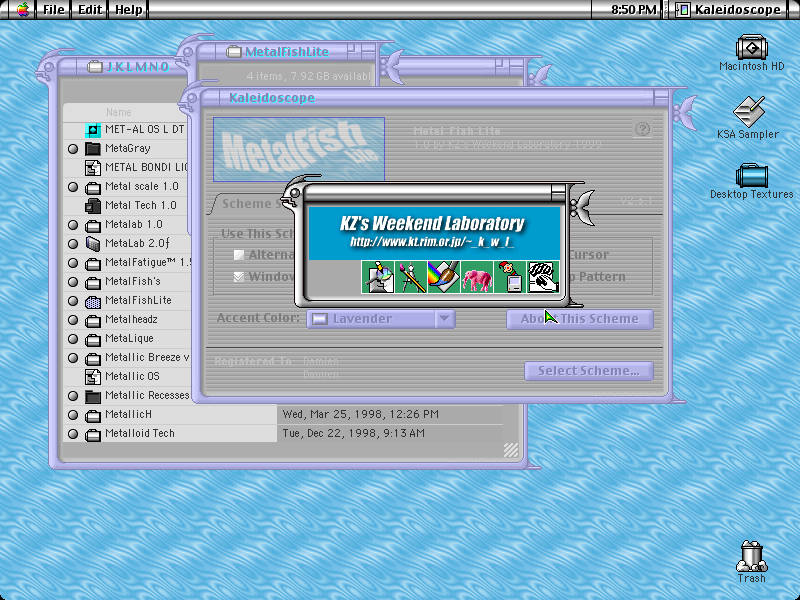Open the Kaleidoscope application menu
Image resolution: width=800 pixels, height=600 pixels.
pyautogui.click(x=729, y=9)
